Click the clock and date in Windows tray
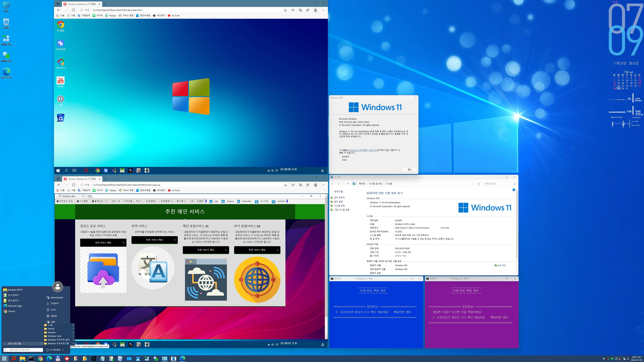The image size is (644, 362). coord(636,359)
